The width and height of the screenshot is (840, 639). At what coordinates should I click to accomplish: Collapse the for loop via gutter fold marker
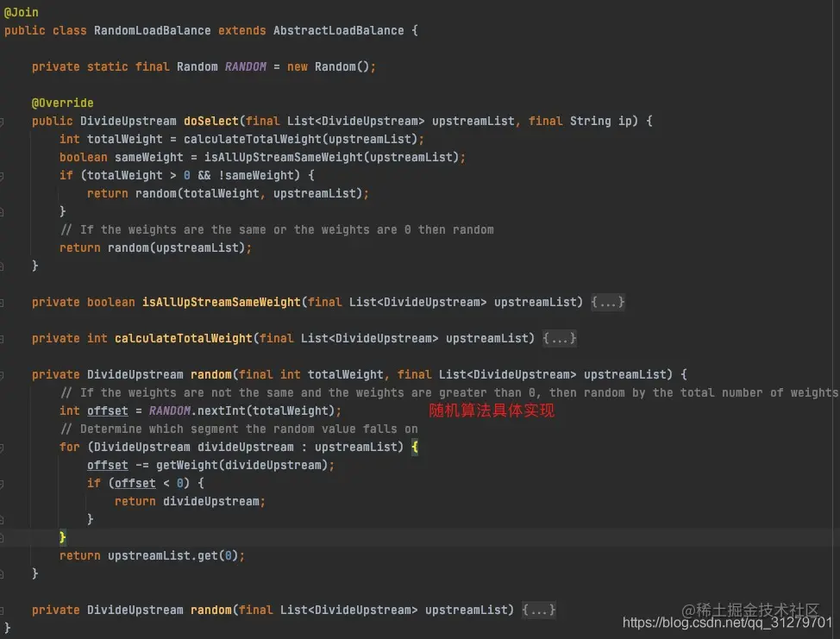[2, 448]
